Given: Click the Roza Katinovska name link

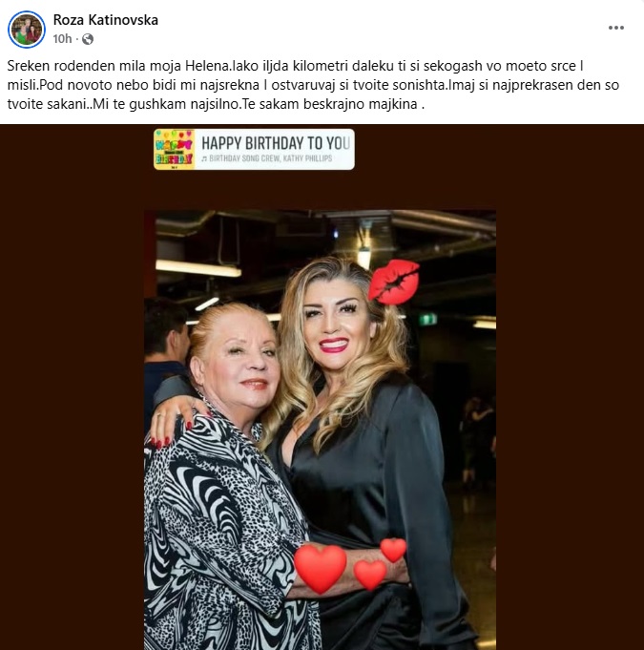Looking at the screenshot, I should click(x=106, y=20).
